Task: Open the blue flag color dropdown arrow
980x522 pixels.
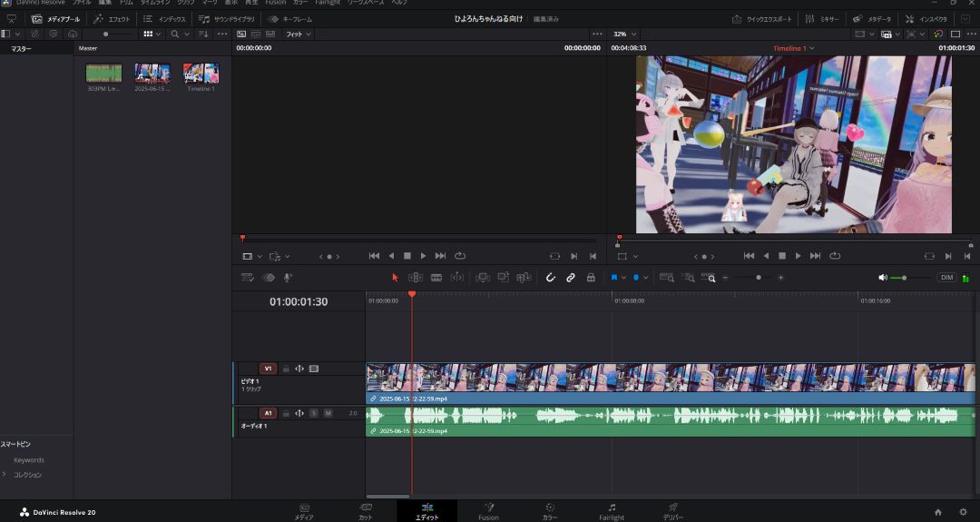Action: tap(623, 278)
